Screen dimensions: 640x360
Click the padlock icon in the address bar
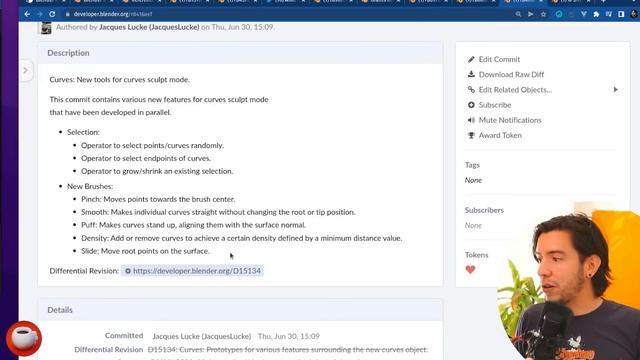click(67, 14)
